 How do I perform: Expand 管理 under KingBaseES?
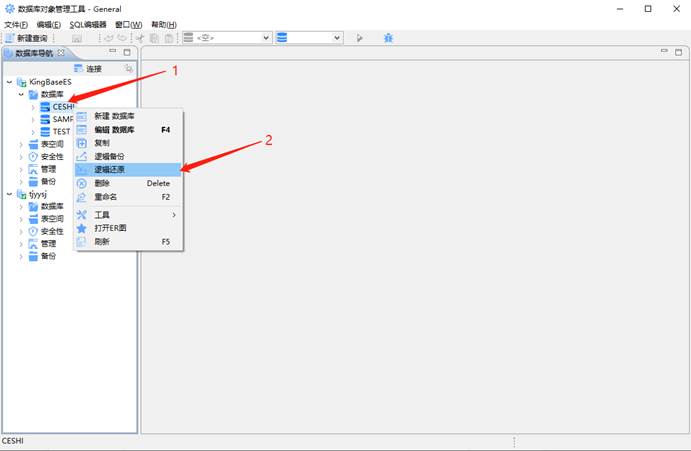click(21, 169)
